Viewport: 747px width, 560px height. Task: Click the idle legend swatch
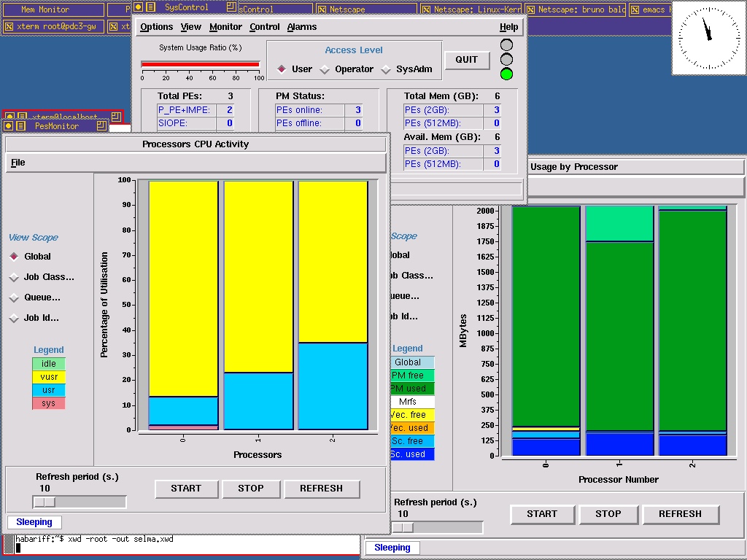point(49,364)
